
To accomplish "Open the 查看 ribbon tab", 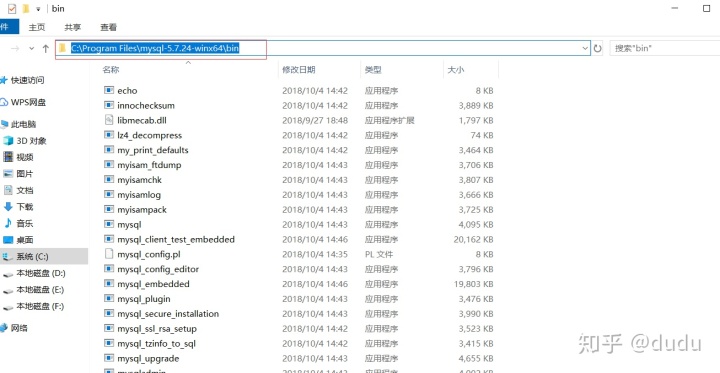I will (x=109, y=28).
